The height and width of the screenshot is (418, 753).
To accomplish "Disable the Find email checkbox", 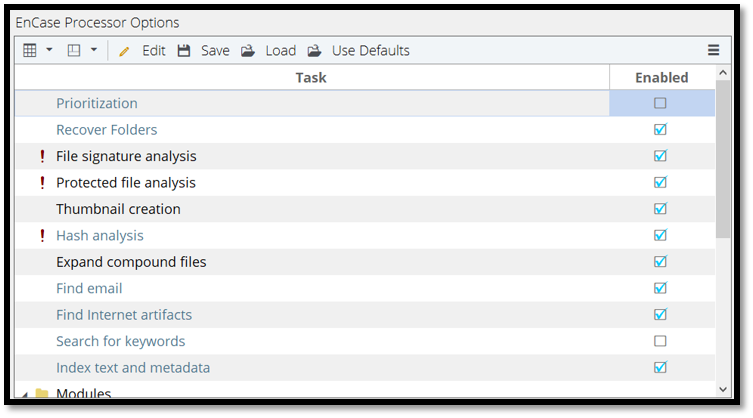I will point(660,288).
